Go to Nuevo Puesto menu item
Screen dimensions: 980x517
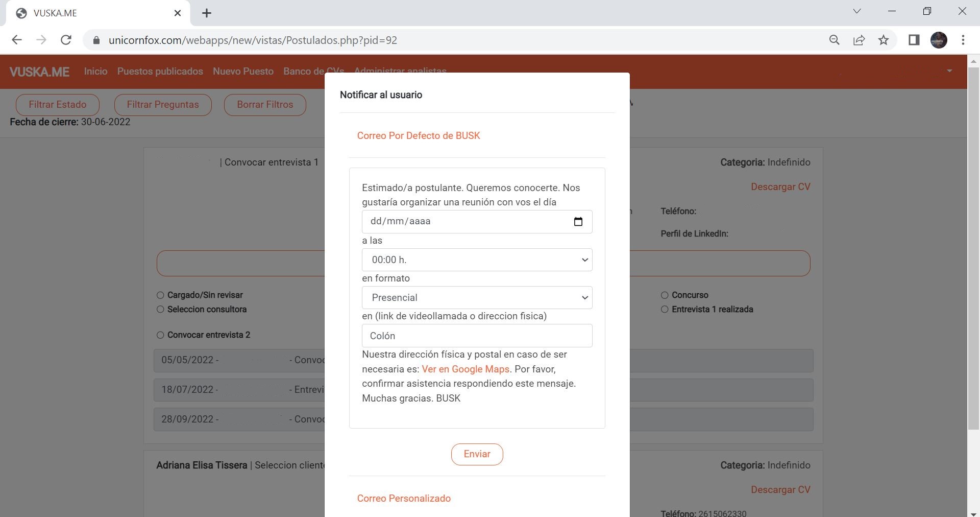(243, 72)
